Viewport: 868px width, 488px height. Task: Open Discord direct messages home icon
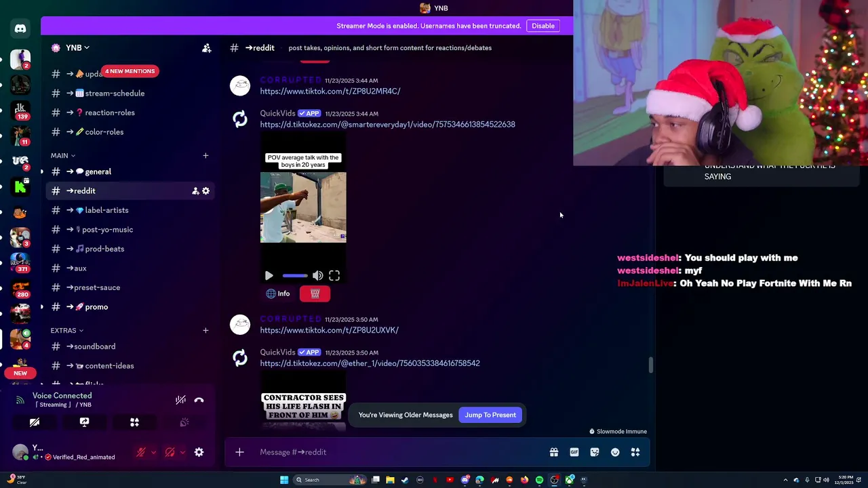pos(20,28)
